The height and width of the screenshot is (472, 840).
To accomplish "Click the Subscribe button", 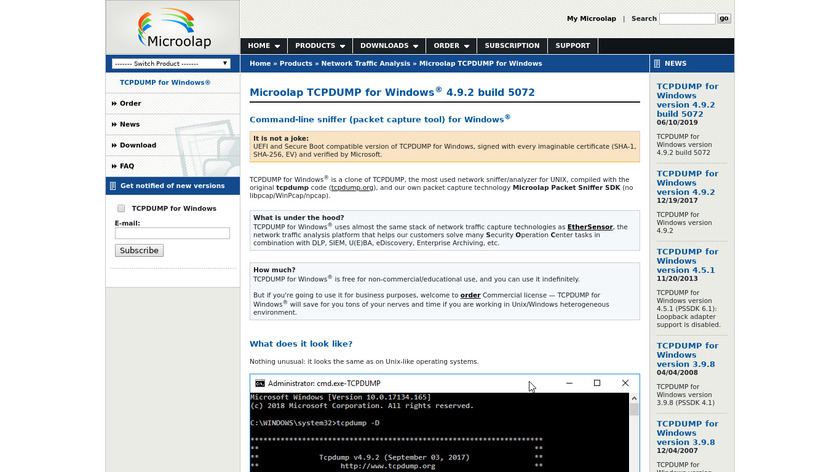I will 139,251.
